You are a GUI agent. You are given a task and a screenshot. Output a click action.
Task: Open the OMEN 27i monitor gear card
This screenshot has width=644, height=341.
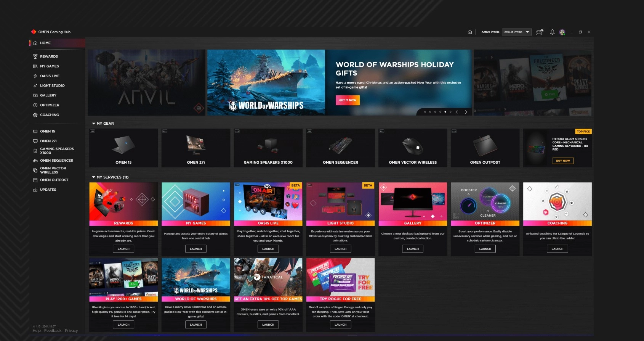coord(196,148)
